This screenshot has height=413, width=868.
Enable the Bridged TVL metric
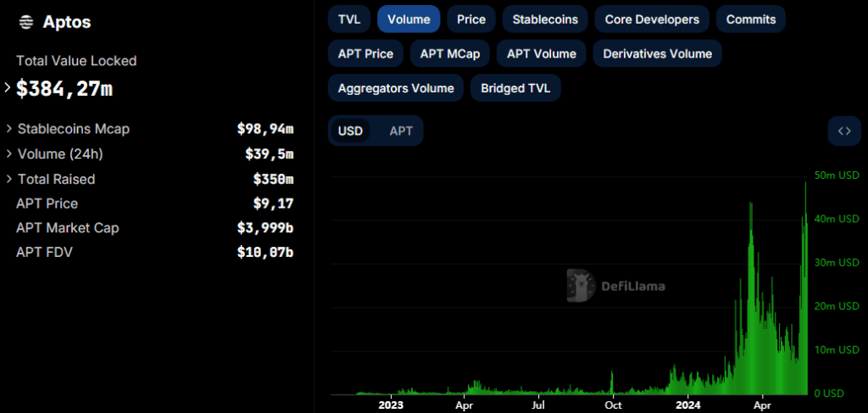click(515, 88)
